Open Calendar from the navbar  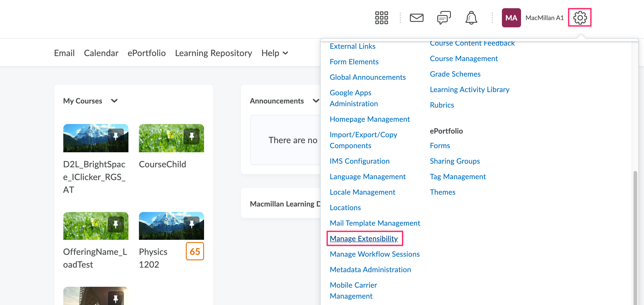coord(101,53)
